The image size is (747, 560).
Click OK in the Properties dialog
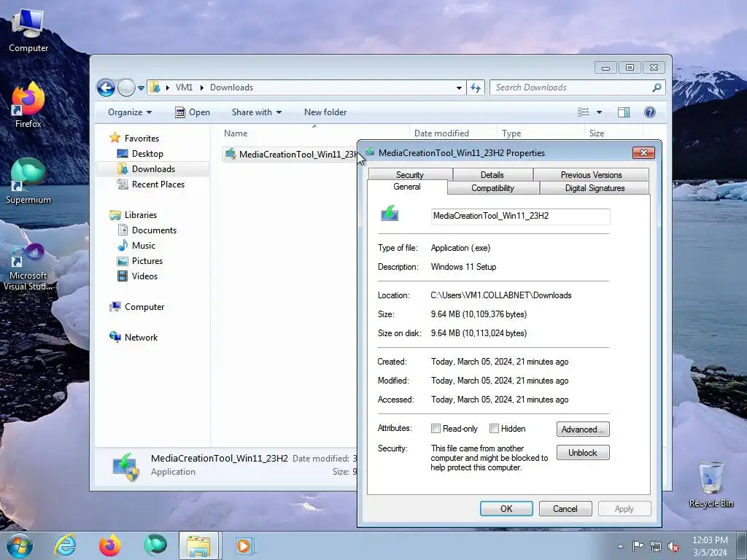pyautogui.click(x=506, y=508)
